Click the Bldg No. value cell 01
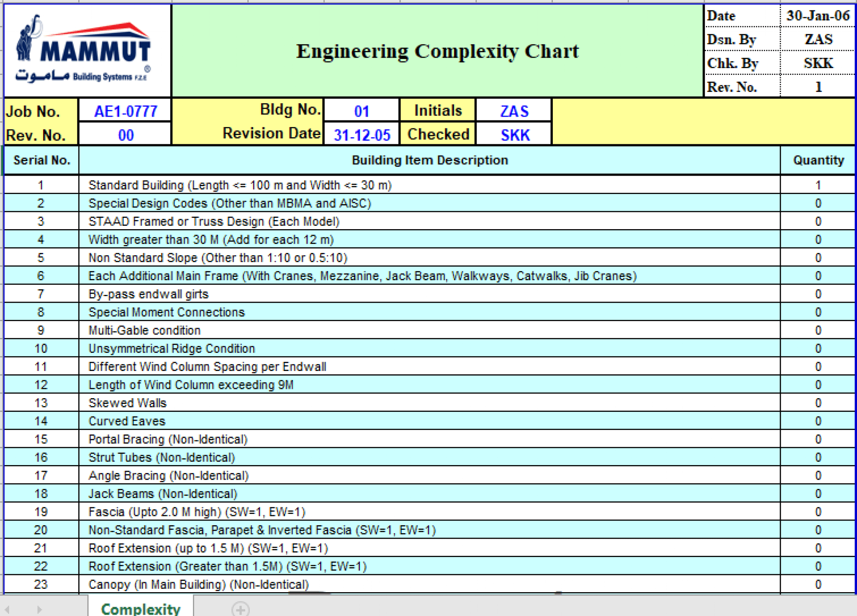The height and width of the screenshot is (616, 857). click(x=362, y=111)
